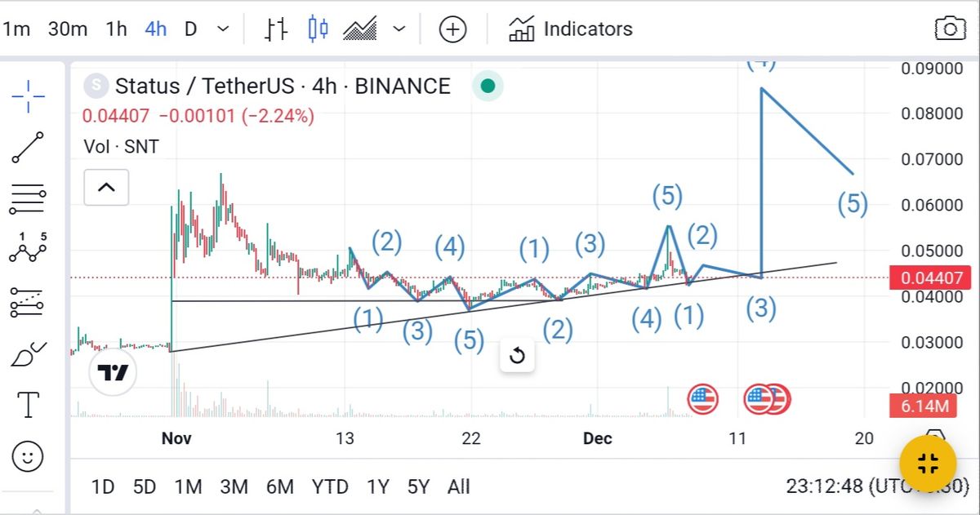Screen dimensions: 980x515
Task: Click the green market status dot
Action: click(x=488, y=86)
